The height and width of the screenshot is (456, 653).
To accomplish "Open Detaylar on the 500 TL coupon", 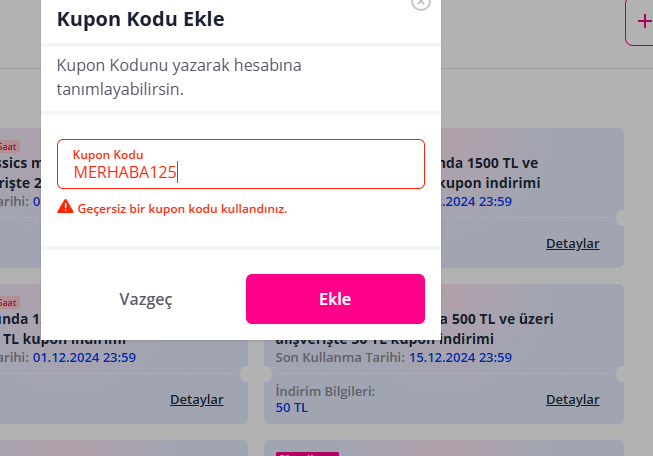I will click(x=572, y=399).
